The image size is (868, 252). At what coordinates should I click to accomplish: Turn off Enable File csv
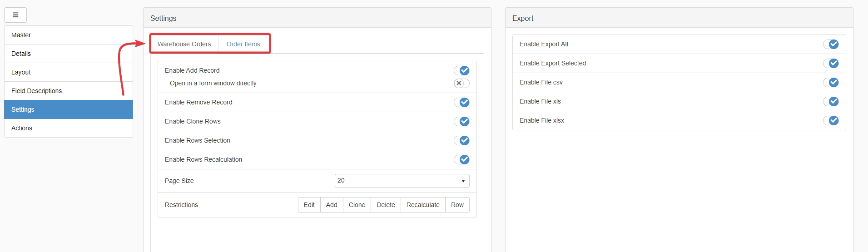(831, 82)
